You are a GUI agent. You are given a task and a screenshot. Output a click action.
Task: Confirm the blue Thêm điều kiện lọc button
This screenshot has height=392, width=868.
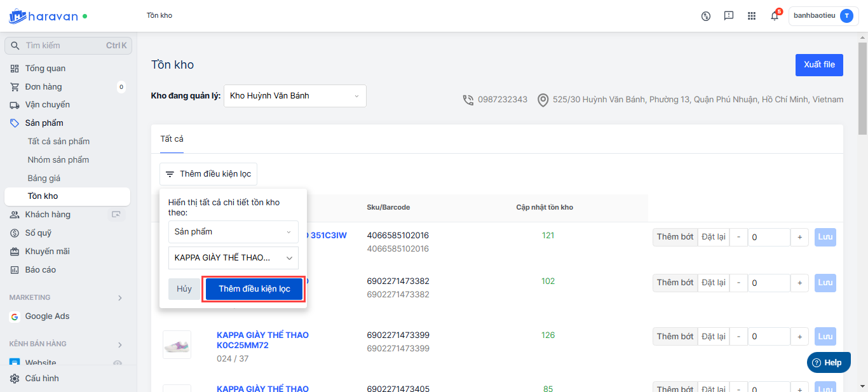point(254,288)
